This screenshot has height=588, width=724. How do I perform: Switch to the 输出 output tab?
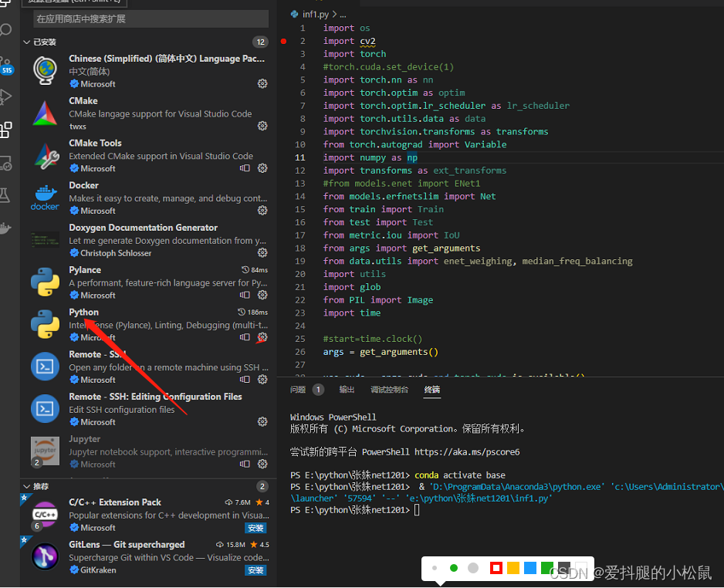[347, 390]
